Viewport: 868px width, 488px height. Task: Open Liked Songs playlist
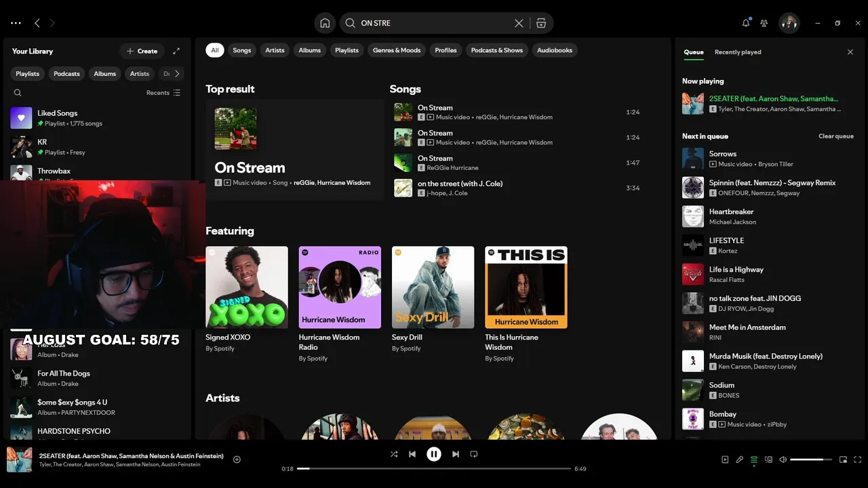[x=97, y=118]
